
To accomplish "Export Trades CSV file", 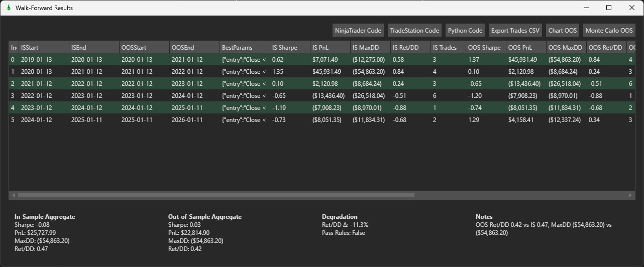I will pos(515,30).
